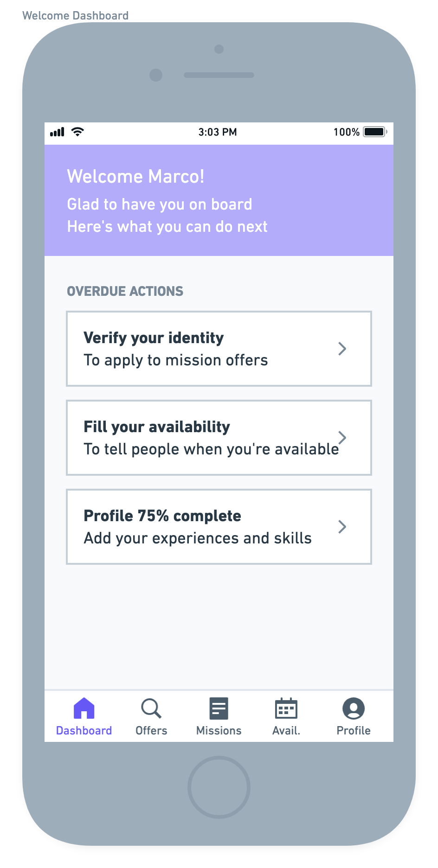438x868 pixels.
Task: Click the Wi-Fi status icon
Action: [x=77, y=132]
